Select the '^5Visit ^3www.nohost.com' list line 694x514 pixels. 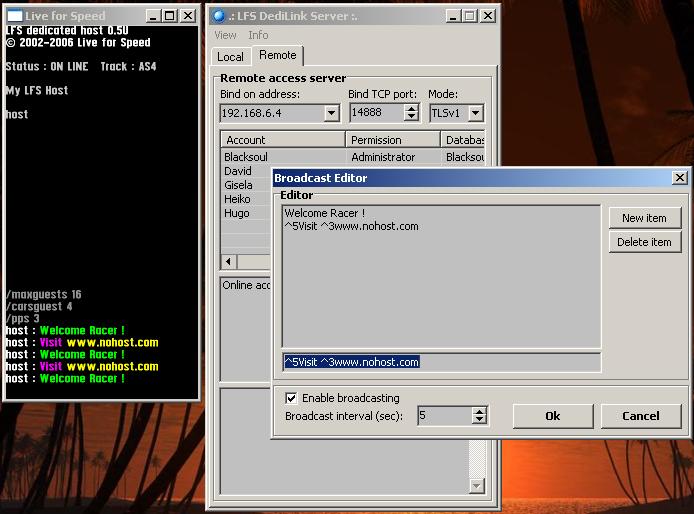[351, 226]
